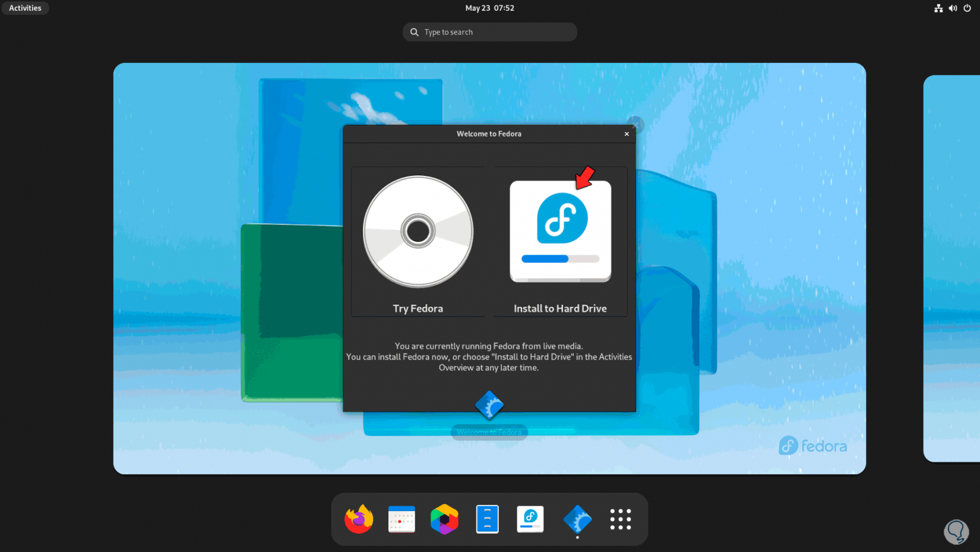The height and width of the screenshot is (552, 980).
Task: Click the volume speaker icon in top bar
Action: click(x=953, y=8)
